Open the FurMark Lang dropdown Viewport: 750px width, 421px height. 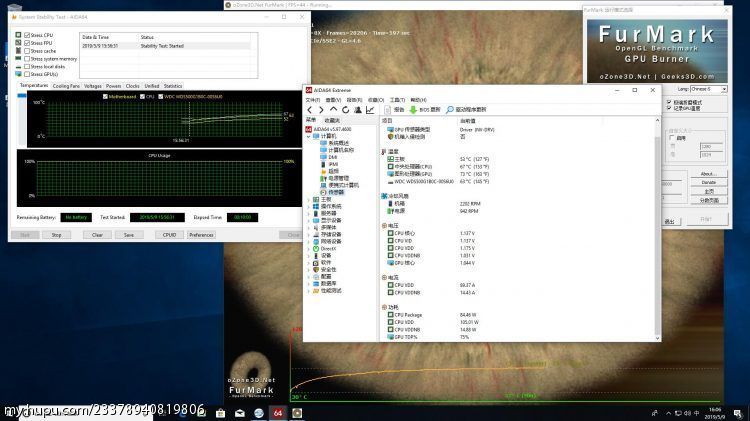pos(709,89)
